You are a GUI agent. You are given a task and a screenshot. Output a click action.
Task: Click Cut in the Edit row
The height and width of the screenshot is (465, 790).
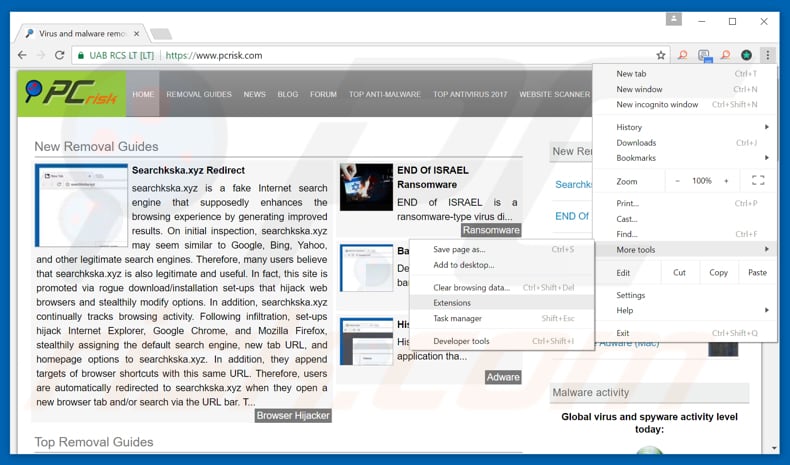(x=679, y=273)
